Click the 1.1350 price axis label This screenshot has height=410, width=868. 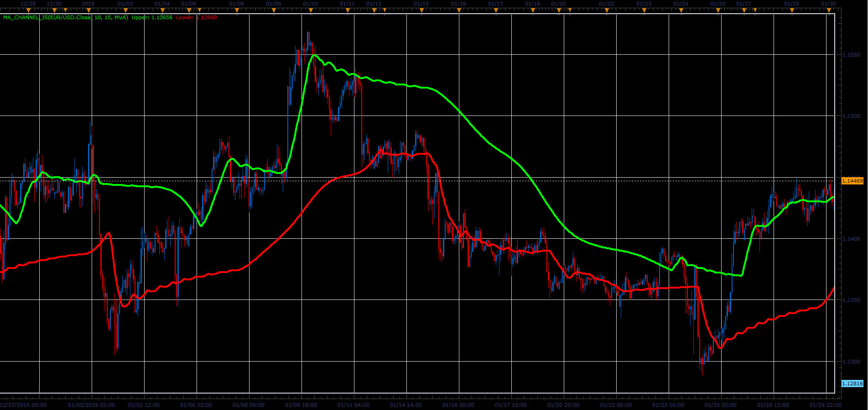(851, 300)
